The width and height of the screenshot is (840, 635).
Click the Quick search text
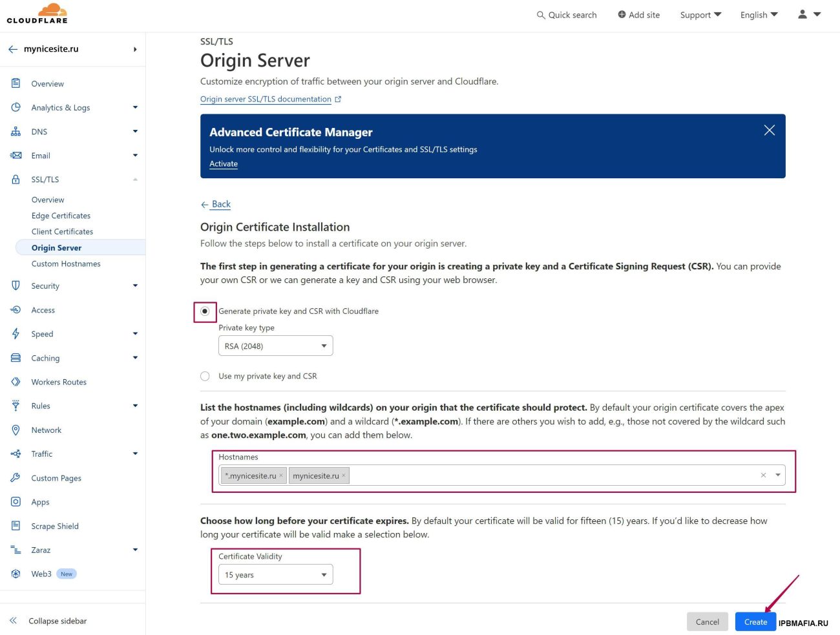[x=572, y=15]
